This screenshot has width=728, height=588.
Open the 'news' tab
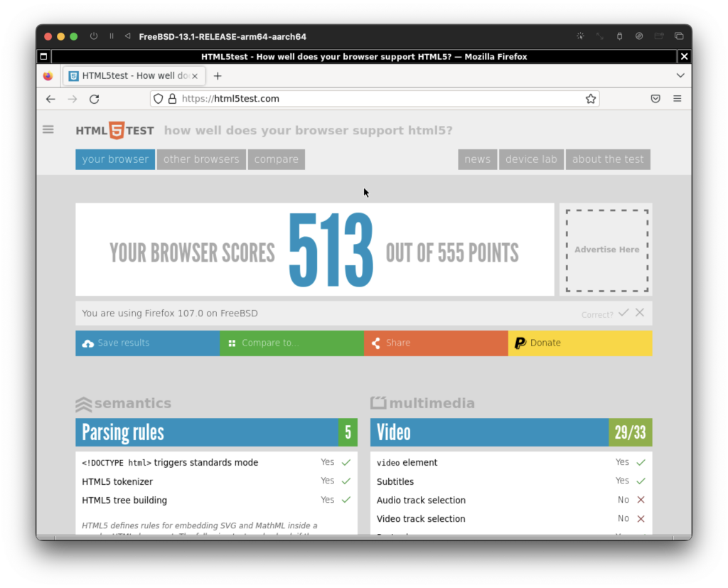point(477,159)
